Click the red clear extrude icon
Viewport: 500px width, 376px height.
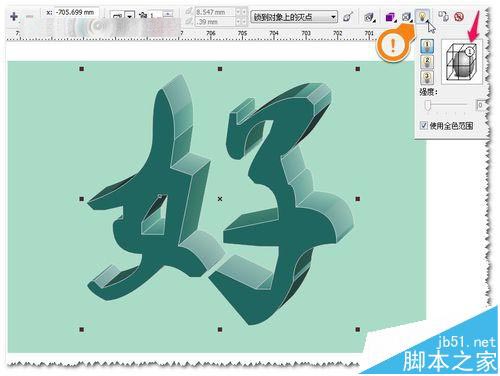tap(459, 16)
